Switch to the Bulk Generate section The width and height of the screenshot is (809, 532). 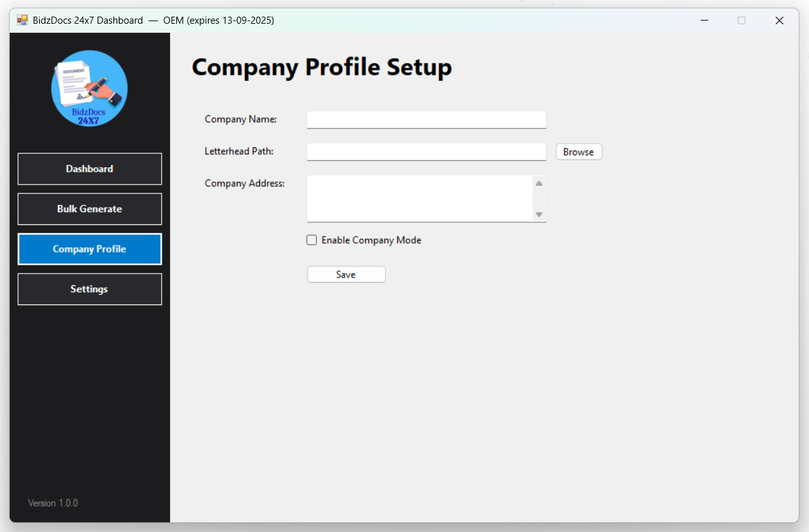pyautogui.click(x=89, y=208)
